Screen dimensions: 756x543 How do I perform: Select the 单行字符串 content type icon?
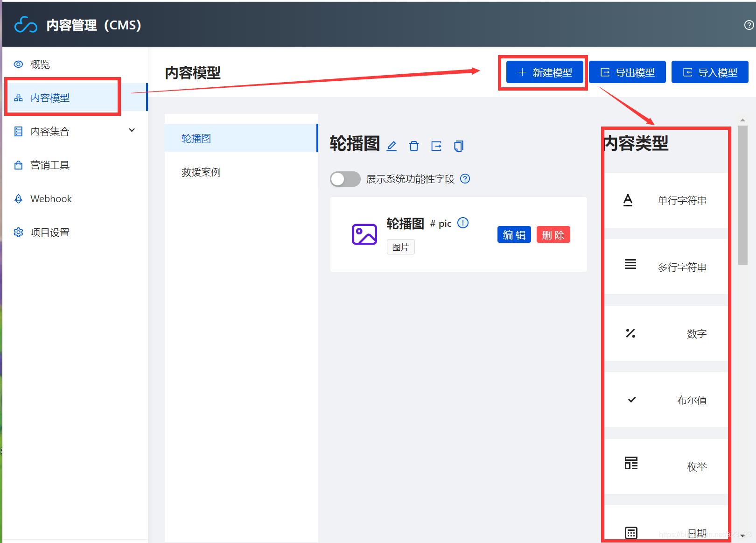628,200
